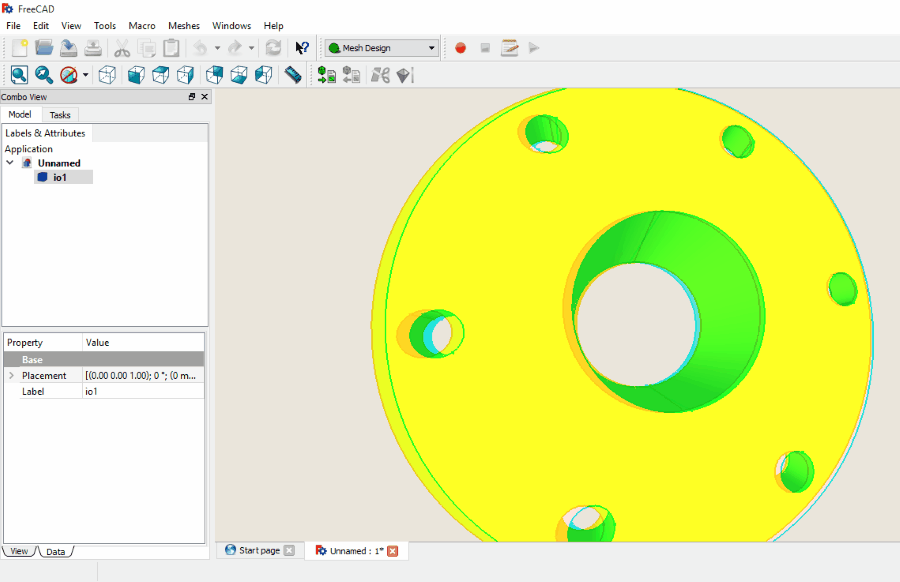The height and width of the screenshot is (582, 900).
Task: Click the Property column header
Action: (x=43, y=343)
